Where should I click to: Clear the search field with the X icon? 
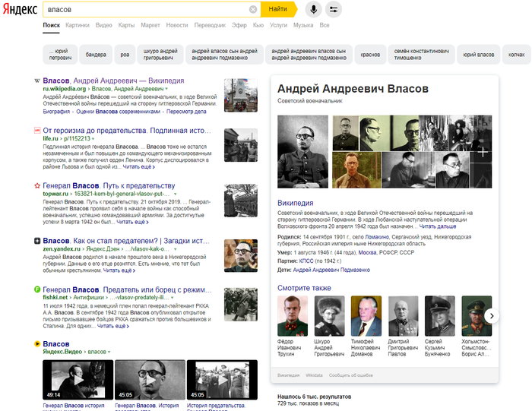pos(253,9)
